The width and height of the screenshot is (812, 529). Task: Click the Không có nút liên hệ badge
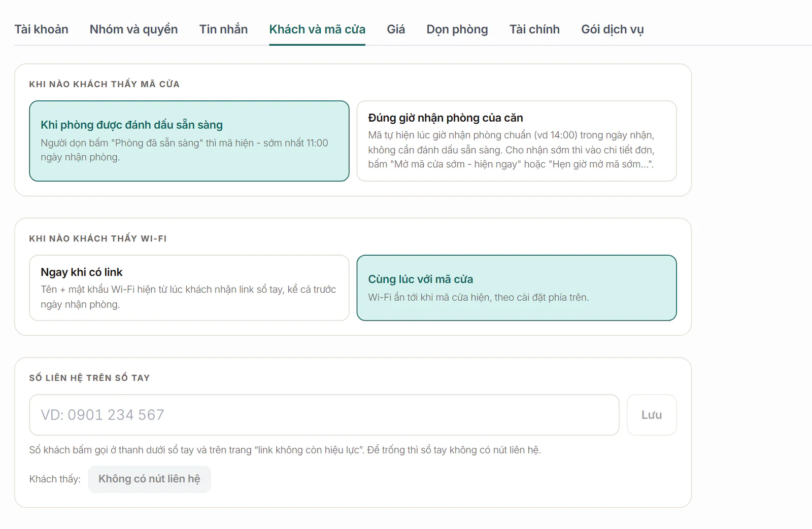tap(149, 479)
